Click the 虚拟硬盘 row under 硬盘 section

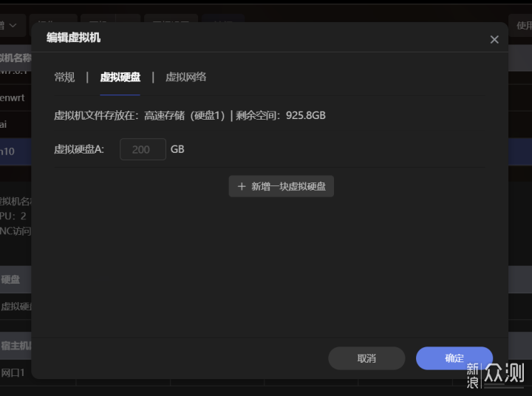(x=15, y=307)
